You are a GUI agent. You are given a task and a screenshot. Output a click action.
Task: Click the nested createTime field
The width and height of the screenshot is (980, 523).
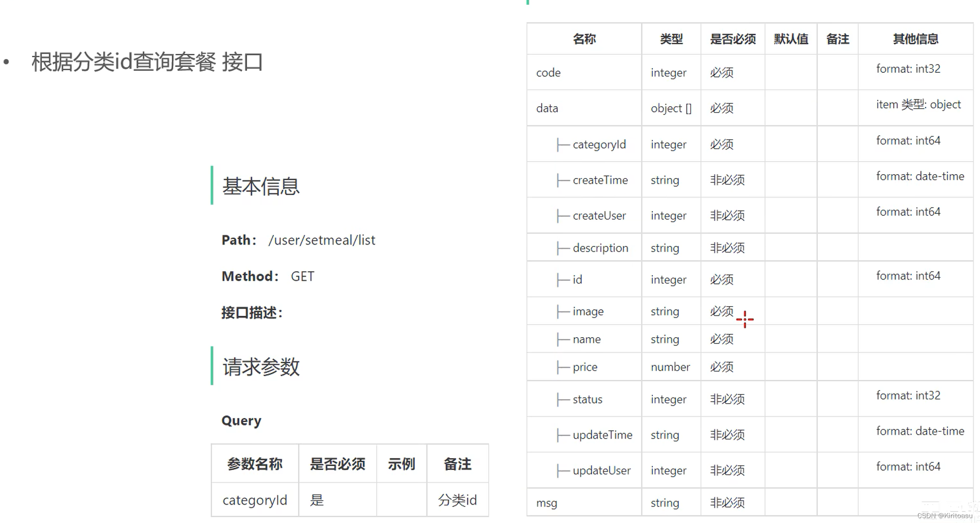(599, 180)
